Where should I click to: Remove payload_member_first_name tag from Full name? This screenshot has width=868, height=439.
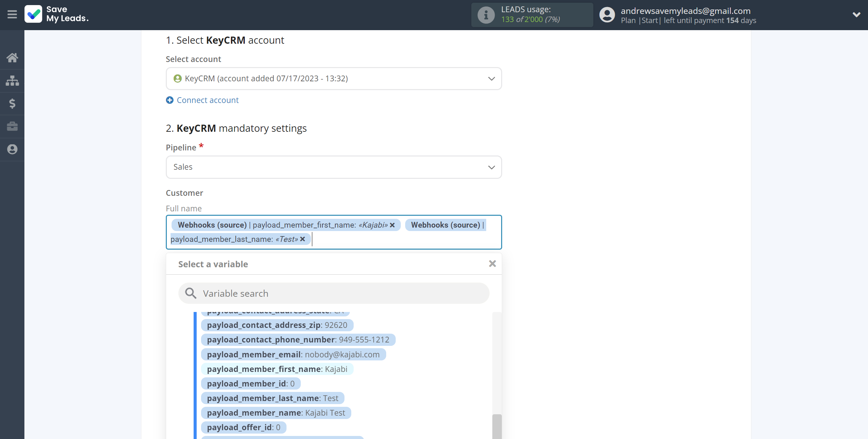tap(392, 225)
